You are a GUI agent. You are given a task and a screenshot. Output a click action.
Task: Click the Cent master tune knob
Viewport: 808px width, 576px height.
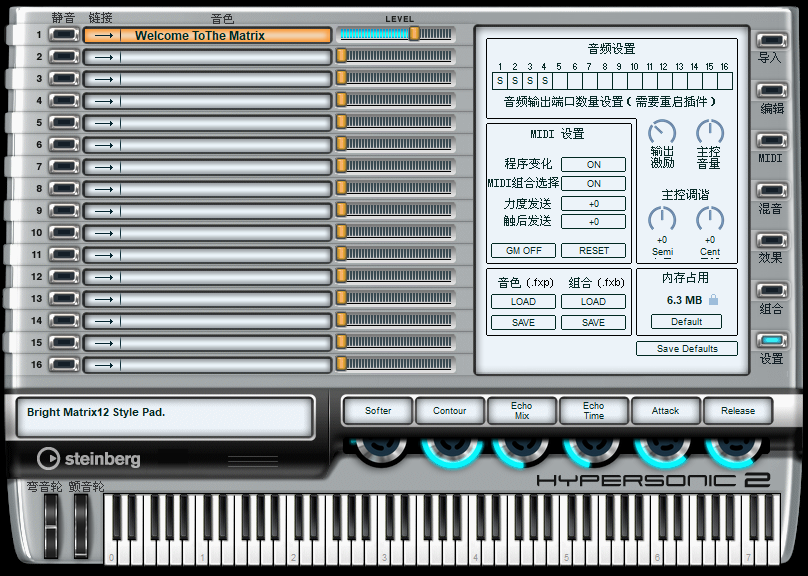click(x=710, y=219)
